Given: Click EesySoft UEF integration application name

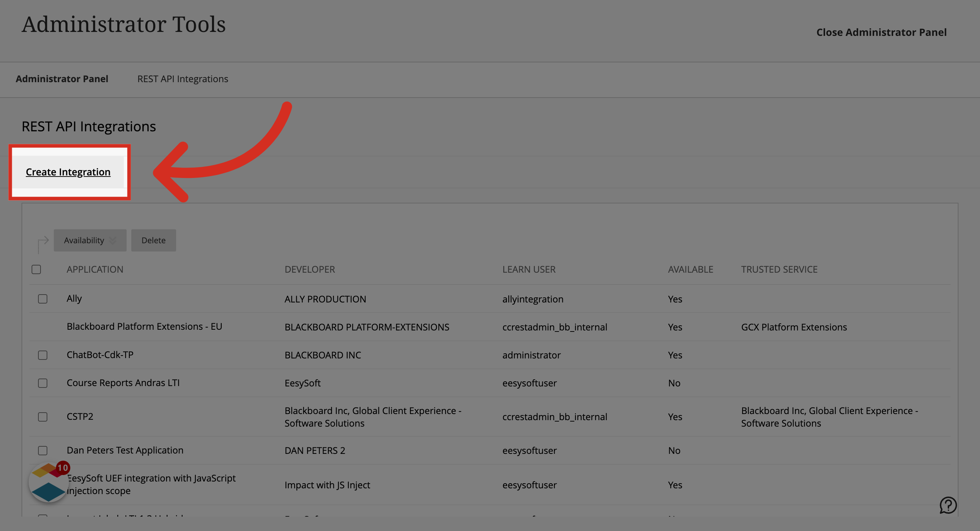Looking at the screenshot, I should click(151, 485).
